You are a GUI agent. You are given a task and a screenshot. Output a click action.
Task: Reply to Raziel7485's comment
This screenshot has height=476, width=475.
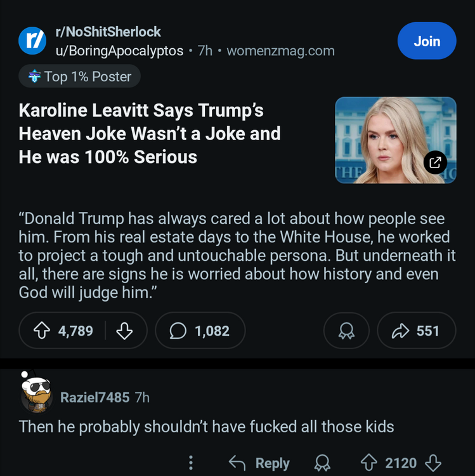pos(259,463)
